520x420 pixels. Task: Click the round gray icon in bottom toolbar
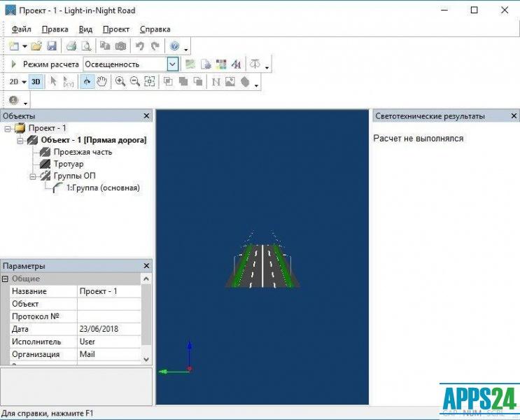13,99
